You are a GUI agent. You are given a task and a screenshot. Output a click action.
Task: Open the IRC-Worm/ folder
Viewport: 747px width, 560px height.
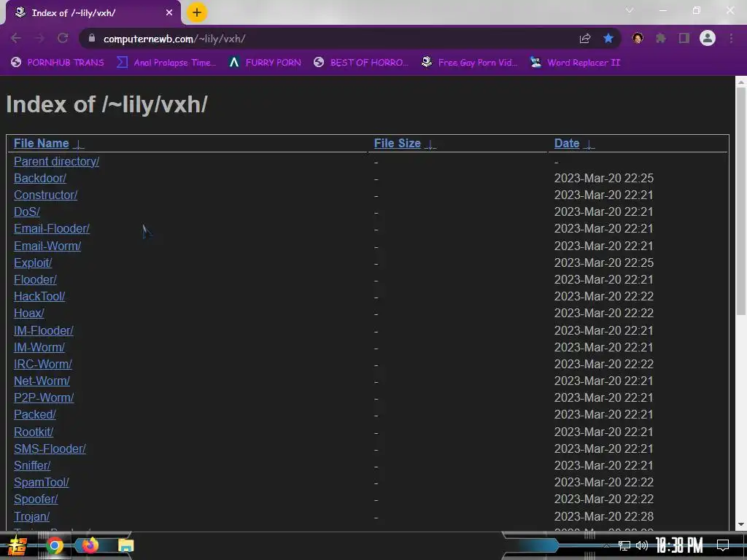43,364
